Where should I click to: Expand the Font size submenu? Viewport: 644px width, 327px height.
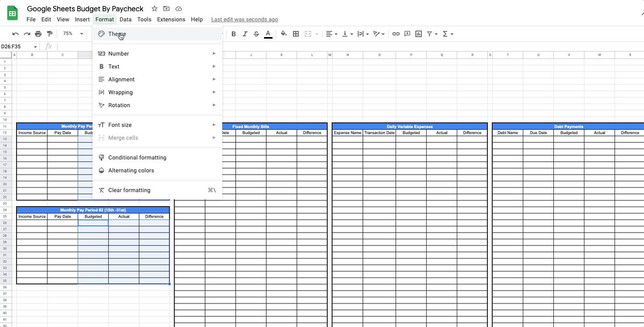pyautogui.click(x=157, y=125)
